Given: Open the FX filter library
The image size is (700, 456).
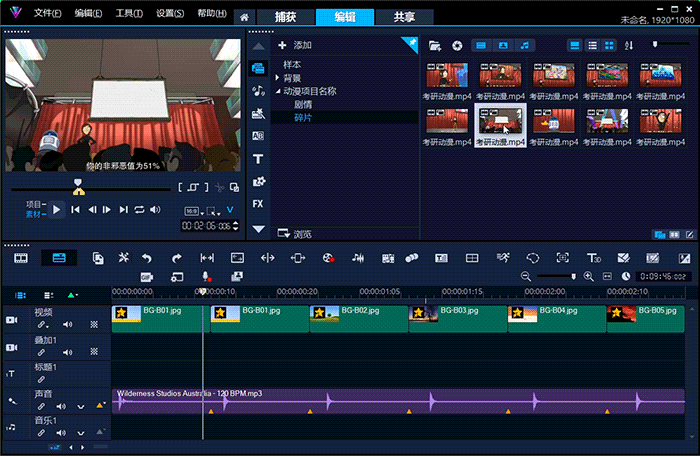Looking at the screenshot, I should 258,203.
